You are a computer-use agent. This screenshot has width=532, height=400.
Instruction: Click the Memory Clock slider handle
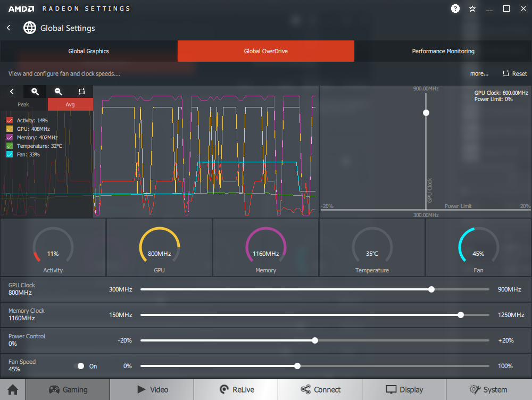461,315
